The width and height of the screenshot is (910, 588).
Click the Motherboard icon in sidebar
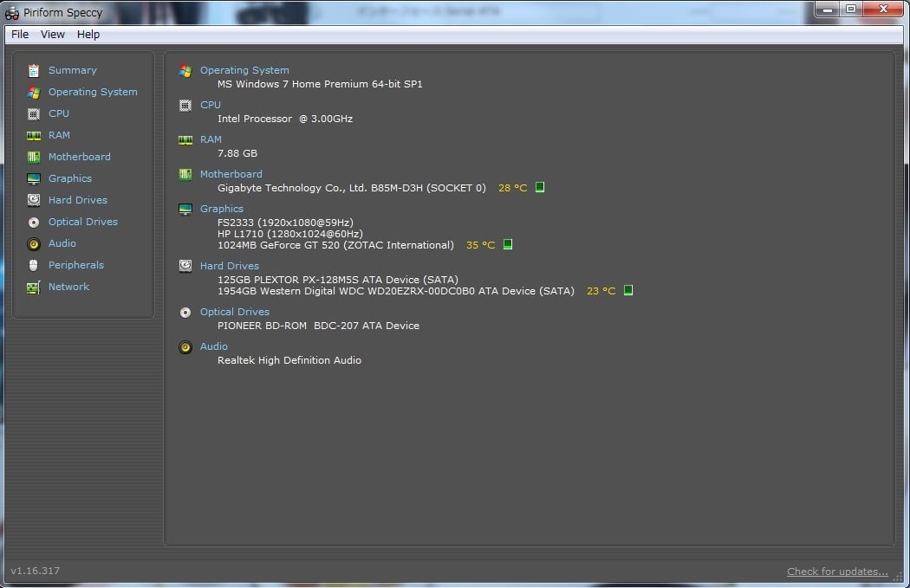[34, 157]
